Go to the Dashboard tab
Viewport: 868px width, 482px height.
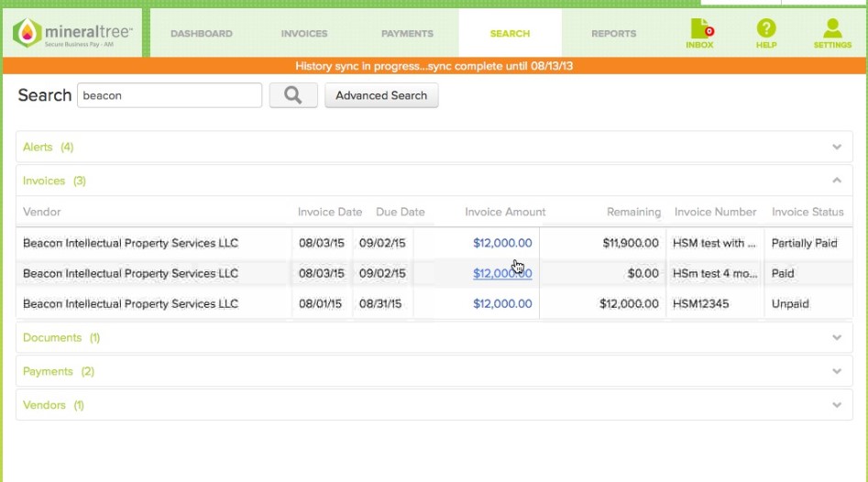click(202, 34)
